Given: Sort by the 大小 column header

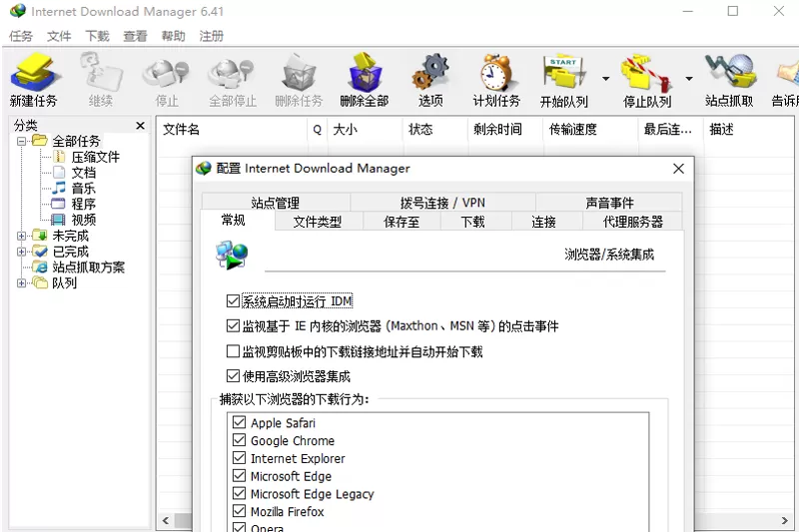Looking at the screenshot, I should point(365,130).
